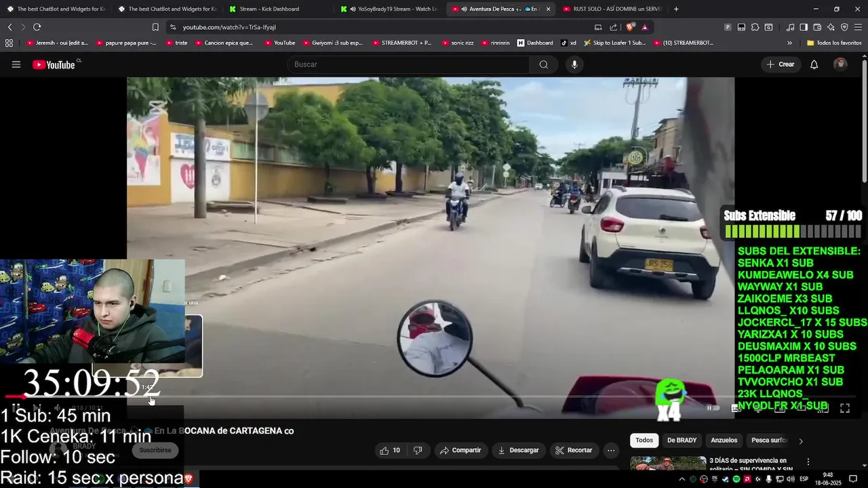The image size is (868, 488).
Task: Open the Brave Wallet icon
Action: [817, 27]
